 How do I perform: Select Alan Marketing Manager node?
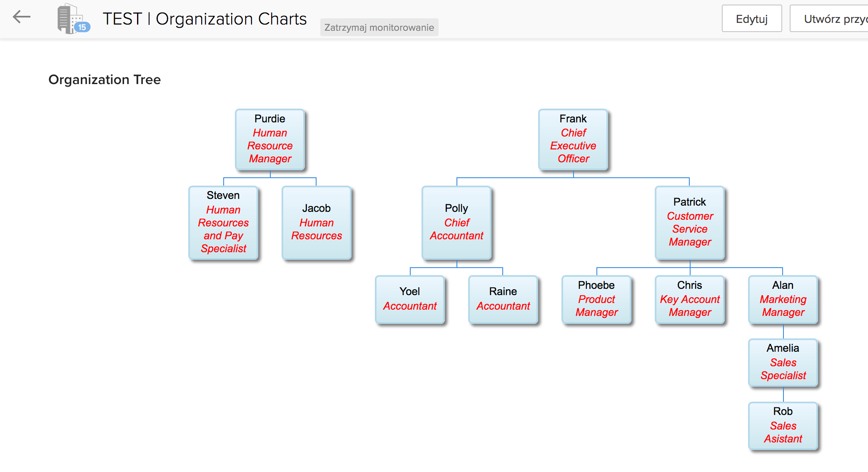click(x=783, y=299)
